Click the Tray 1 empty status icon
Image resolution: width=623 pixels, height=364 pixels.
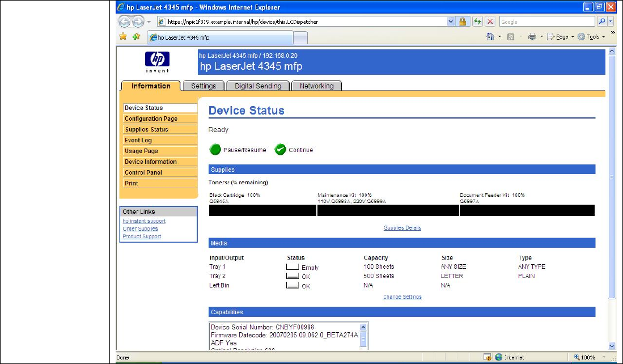[293, 266]
